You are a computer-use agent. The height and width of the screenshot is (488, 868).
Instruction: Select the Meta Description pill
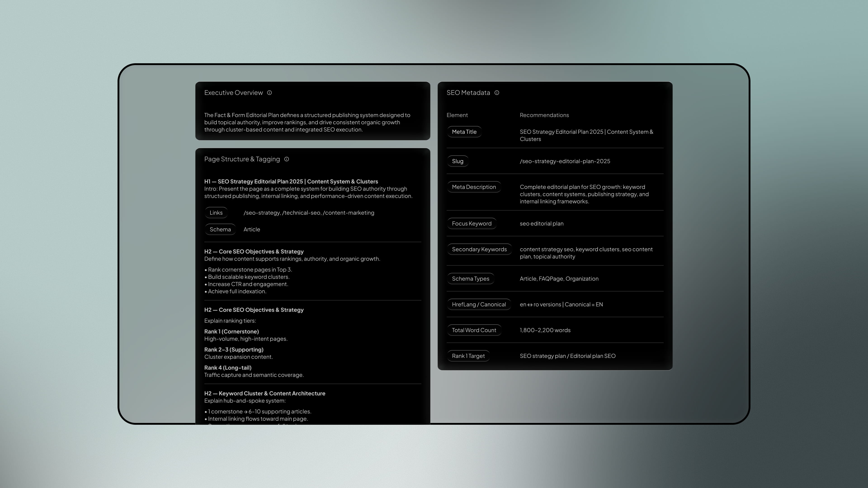[x=474, y=187]
